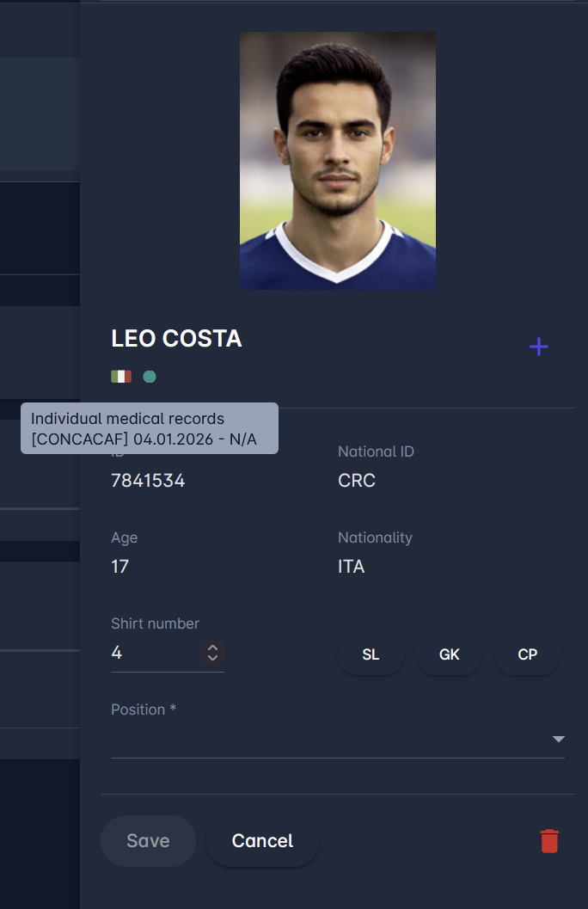Click the purple plus icon beside the player name
The image size is (588, 909).
[539, 347]
